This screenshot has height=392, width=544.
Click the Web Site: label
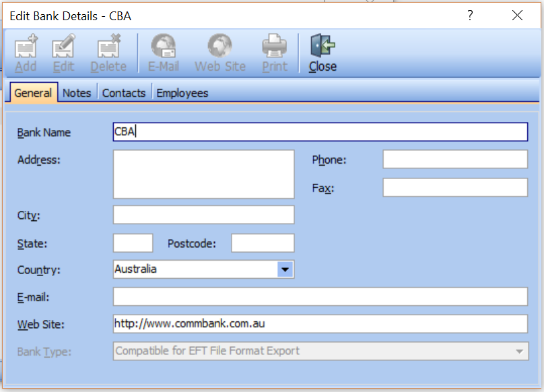click(x=40, y=324)
